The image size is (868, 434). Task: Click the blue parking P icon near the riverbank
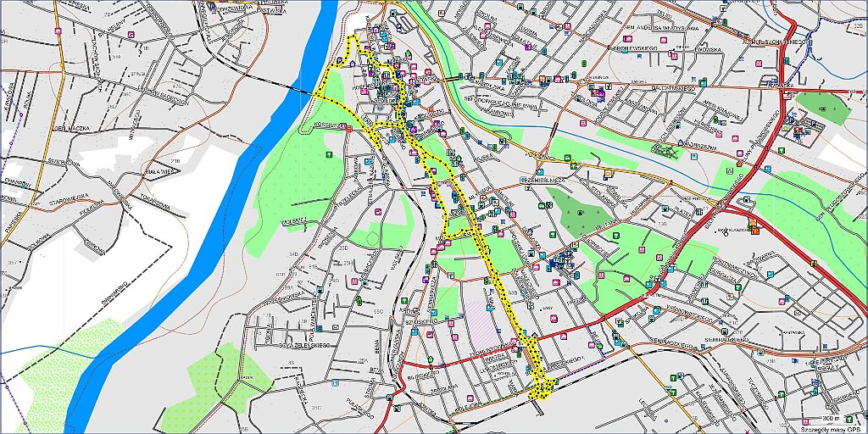[x=339, y=61]
